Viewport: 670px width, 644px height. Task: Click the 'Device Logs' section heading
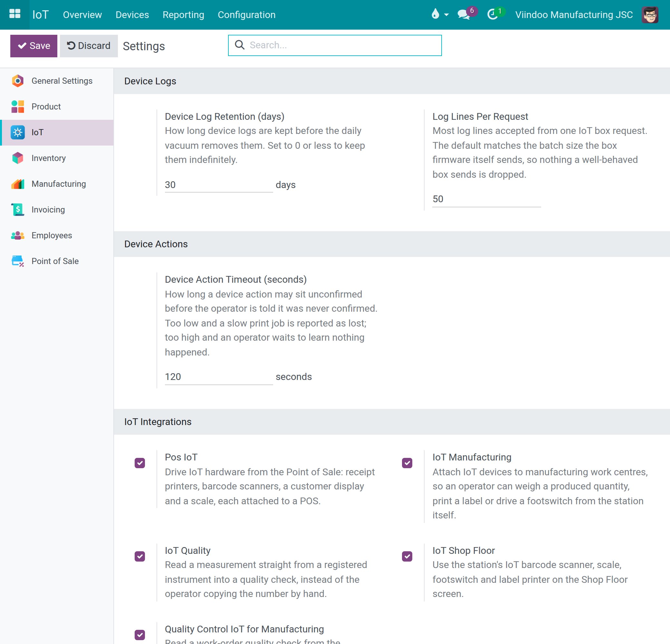150,81
